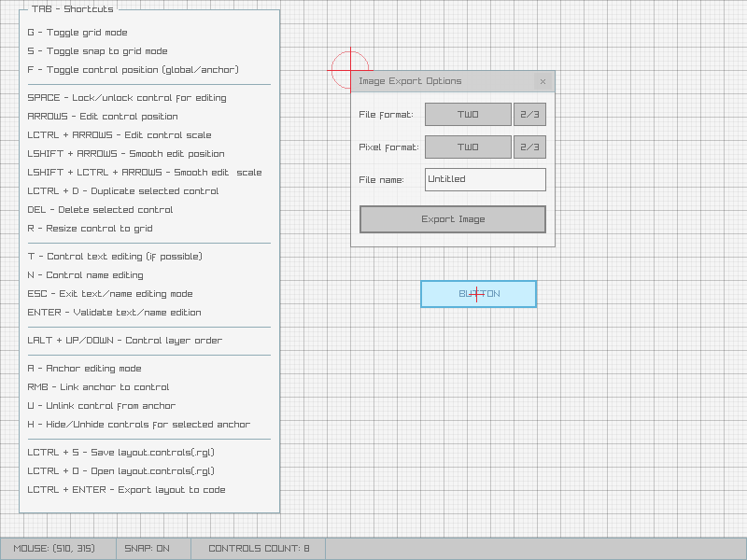Click the Untitled file name field
The image size is (747, 560).
coord(486,179)
